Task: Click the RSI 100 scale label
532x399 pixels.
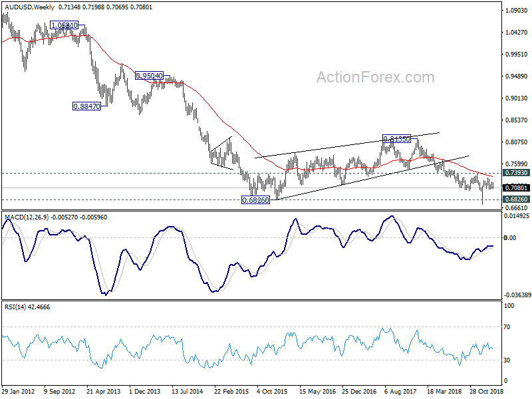Action: pyautogui.click(x=509, y=306)
